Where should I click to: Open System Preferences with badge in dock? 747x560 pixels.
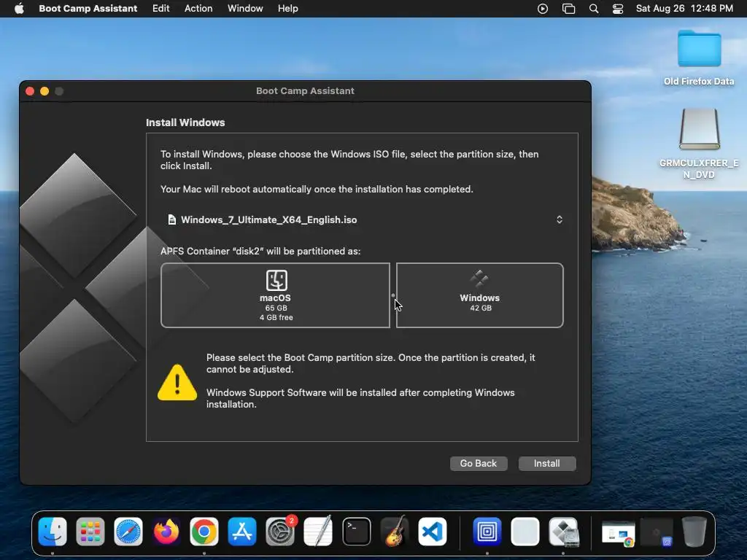click(x=280, y=532)
